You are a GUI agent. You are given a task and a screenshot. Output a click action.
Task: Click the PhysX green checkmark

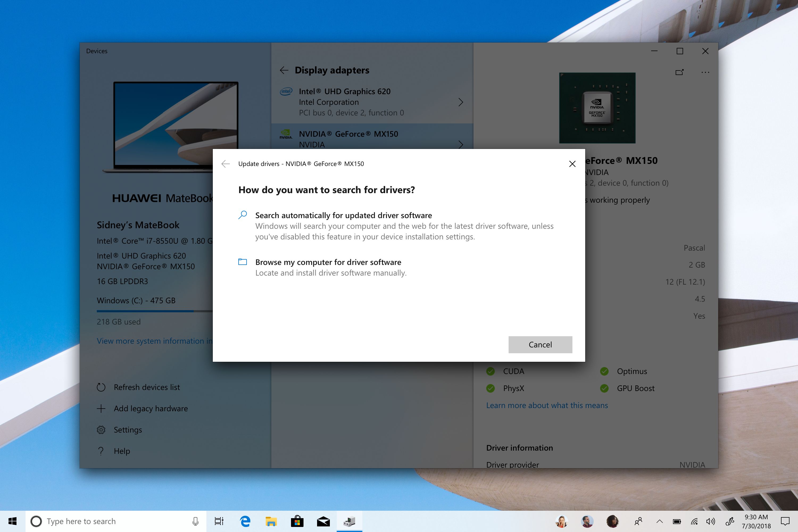490,388
